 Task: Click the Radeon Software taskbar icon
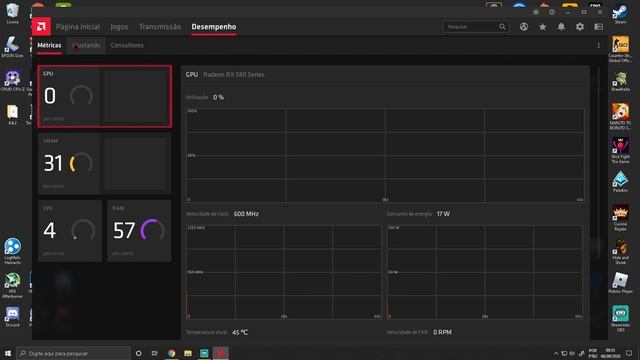[x=220, y=353]
